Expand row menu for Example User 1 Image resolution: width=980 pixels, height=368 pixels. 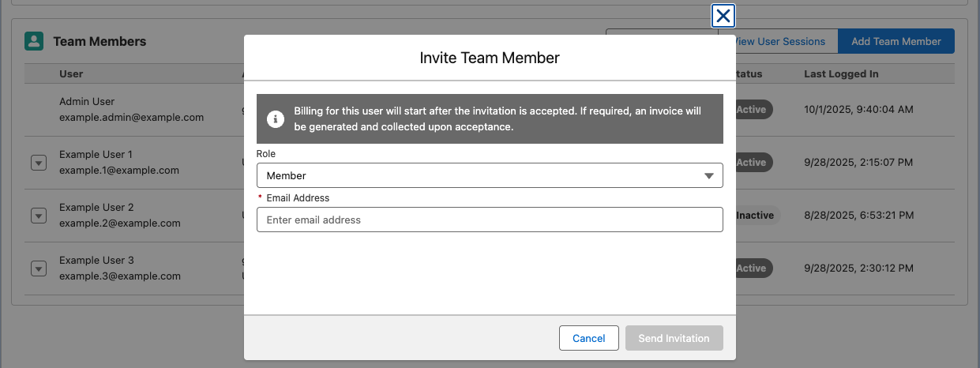coord(38,163)
